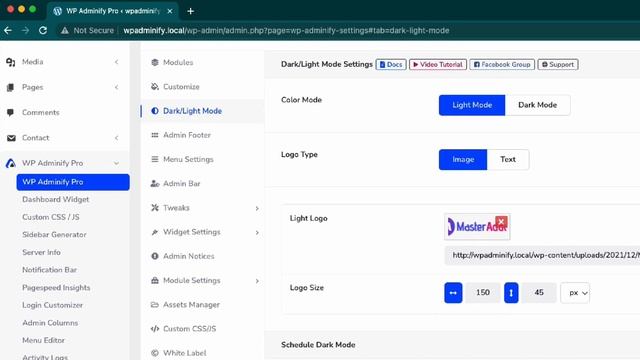This screenshot has height=360, width=640.
Task: Click the Light Logo URL field
Action: pyautogui.click(x=542, y=255)
